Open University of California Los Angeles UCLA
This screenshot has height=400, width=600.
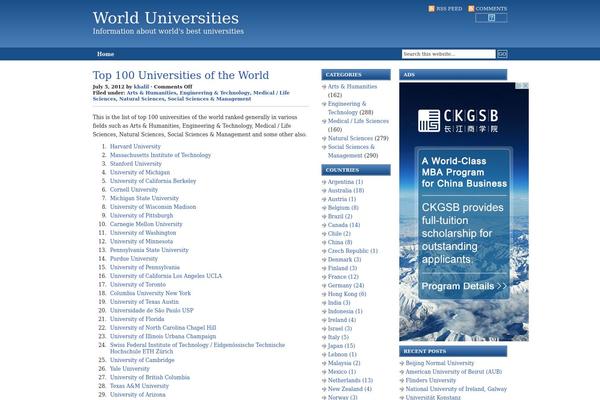pos(166,276)
